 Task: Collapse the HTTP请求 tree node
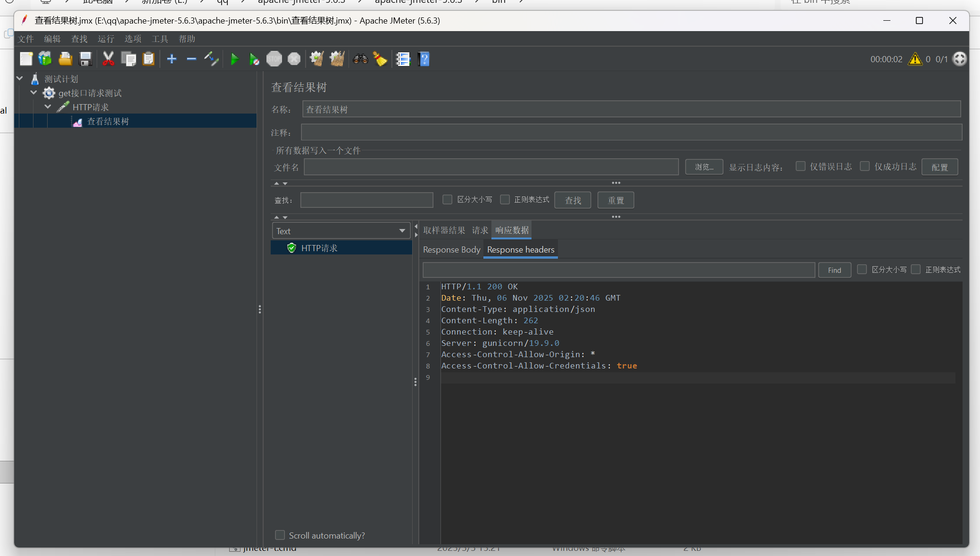click(48, 107)
